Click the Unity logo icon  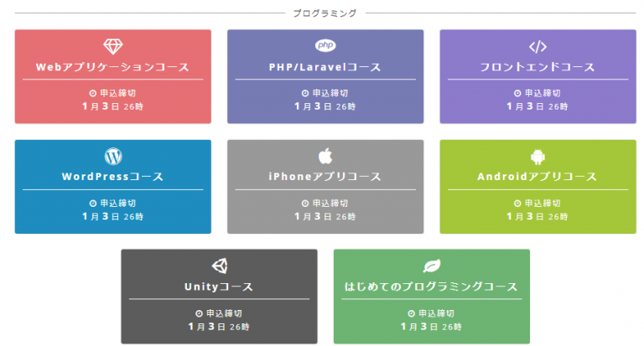pyautogui.click(x=220, y=266)
